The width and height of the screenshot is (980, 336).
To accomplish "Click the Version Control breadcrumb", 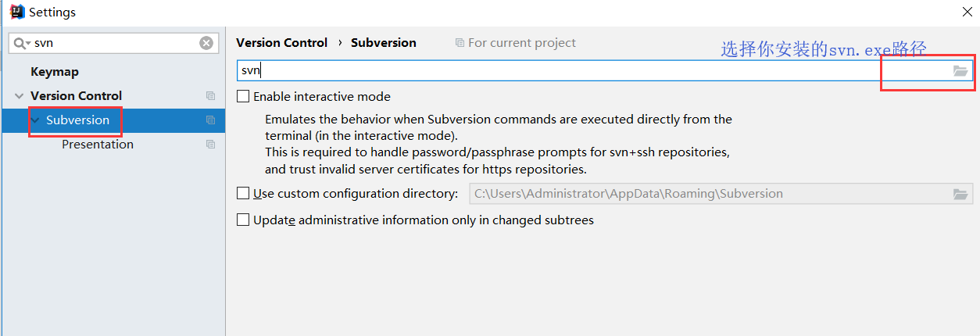I will (281, 42).
